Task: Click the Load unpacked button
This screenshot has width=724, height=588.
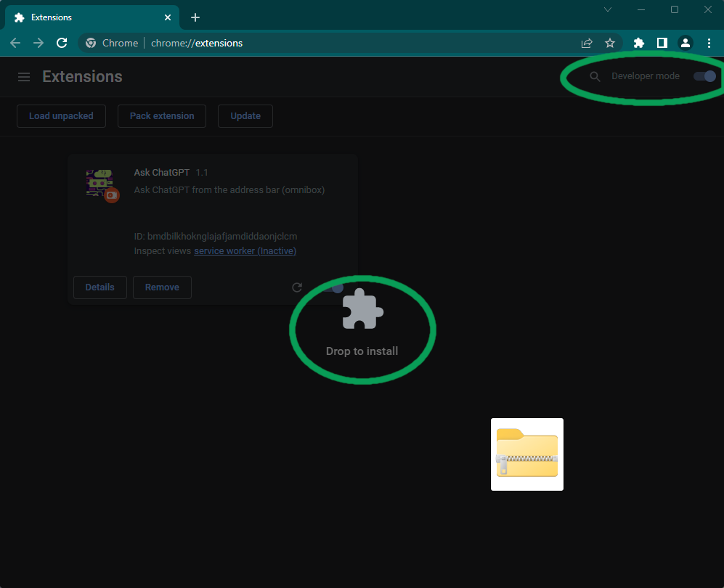Action: [x=62, y=116]
